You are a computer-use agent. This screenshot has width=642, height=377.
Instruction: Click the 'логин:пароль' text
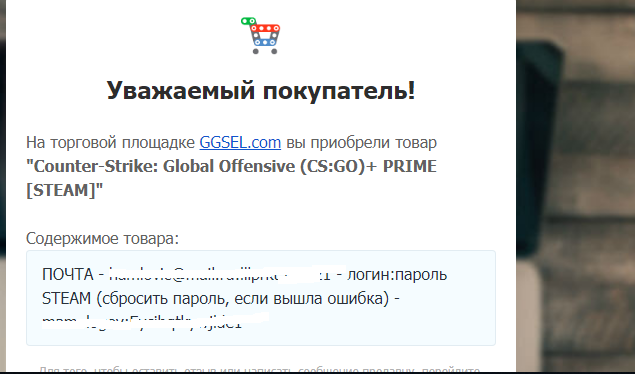pos(397,275)
